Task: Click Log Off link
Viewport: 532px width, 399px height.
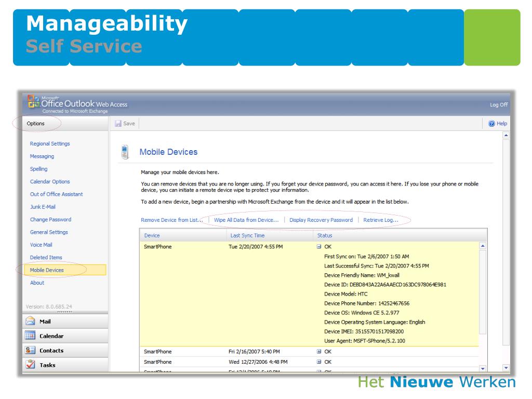Action: point(499,104)
